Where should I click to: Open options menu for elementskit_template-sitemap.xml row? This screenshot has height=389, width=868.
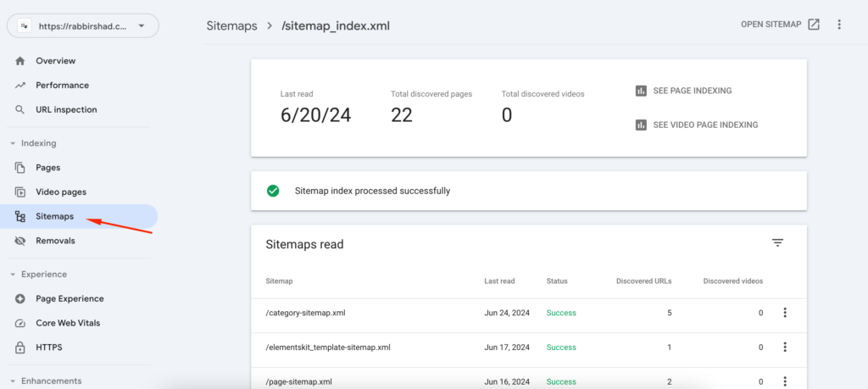(785, 347)
